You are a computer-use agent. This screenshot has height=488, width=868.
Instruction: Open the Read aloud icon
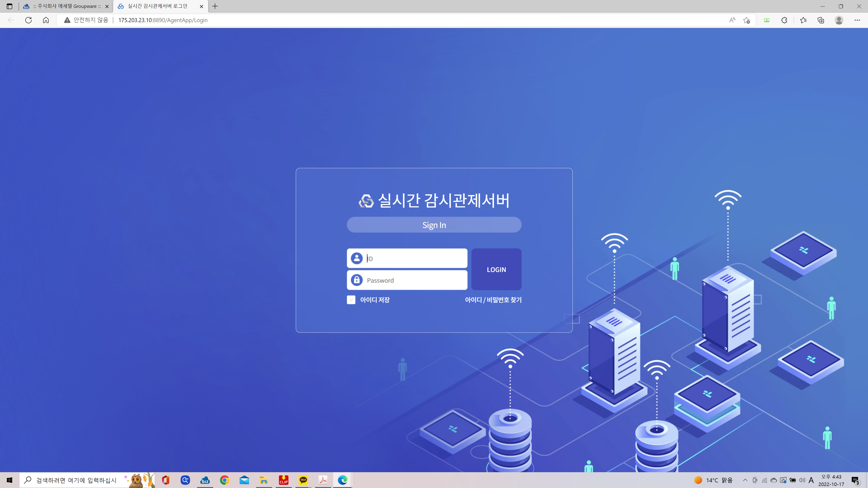(x=732, y=20)
